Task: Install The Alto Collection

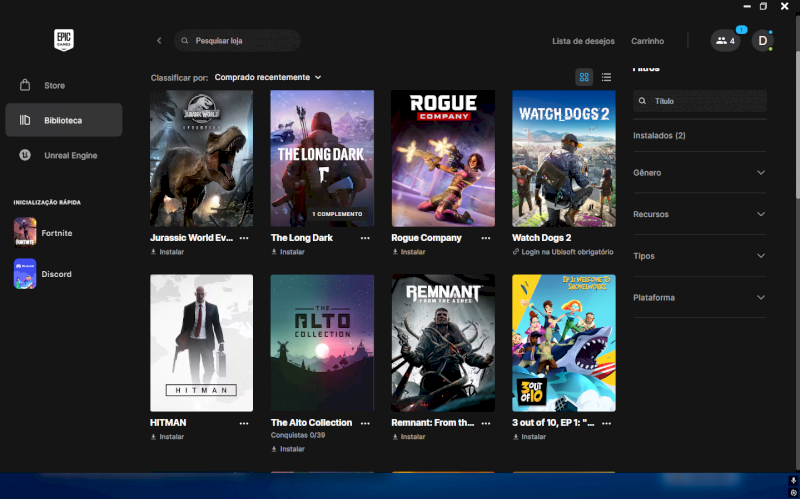Action: (288, 449)
